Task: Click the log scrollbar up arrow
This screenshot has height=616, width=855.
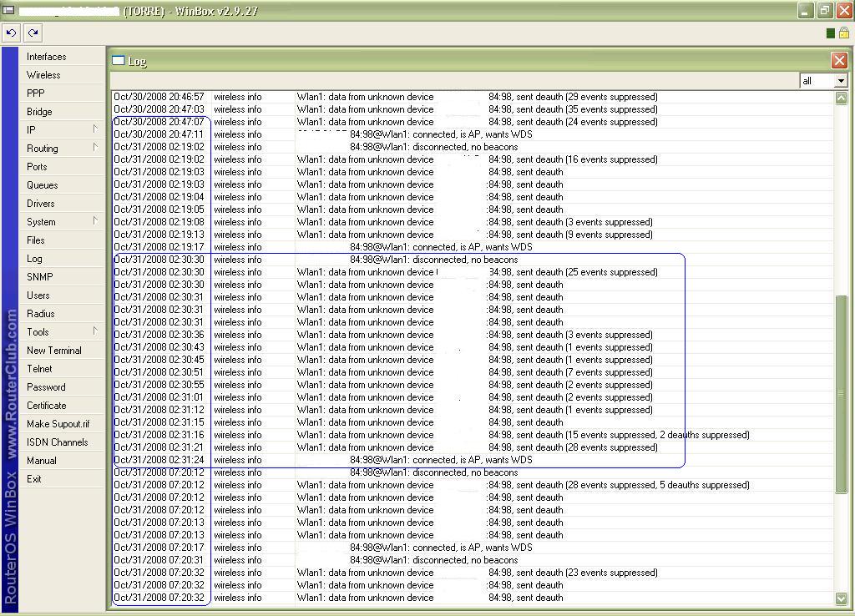Action: [x=842, y=98]
